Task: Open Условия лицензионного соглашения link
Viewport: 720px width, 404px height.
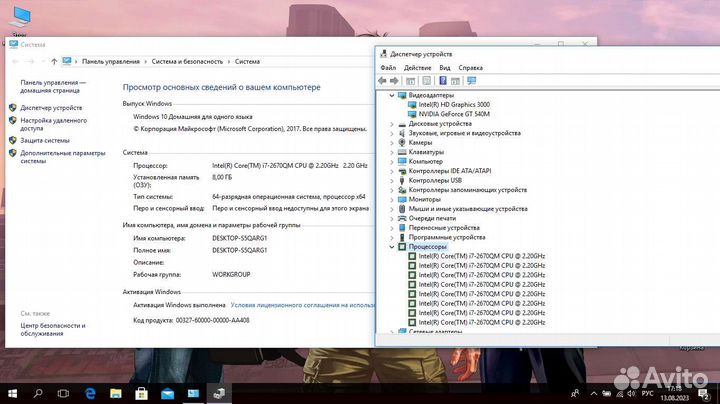Action: click(x=302, y=305)
